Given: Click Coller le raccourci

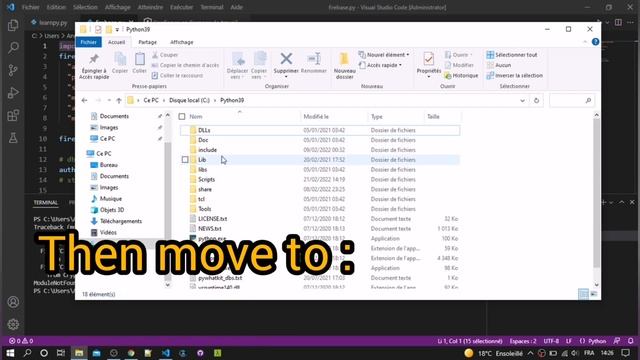Looking at the screenshot, I should 177,76.
